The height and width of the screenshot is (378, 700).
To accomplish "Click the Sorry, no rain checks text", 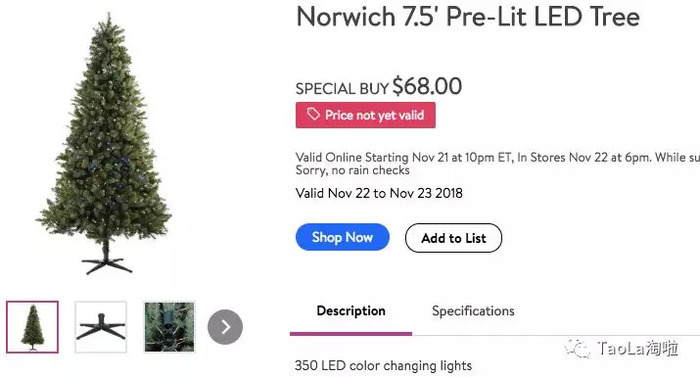I will [352, 170].
